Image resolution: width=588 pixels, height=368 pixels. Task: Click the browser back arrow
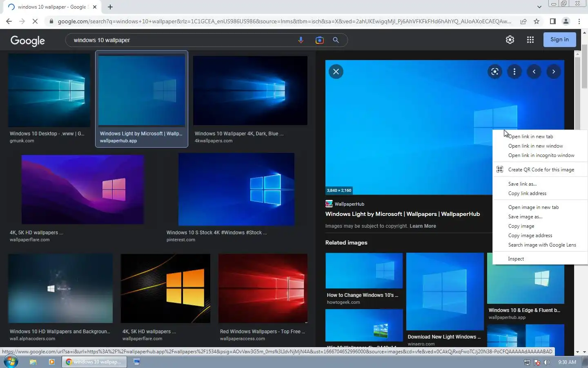pyautogui.click(x=9, y=21)
